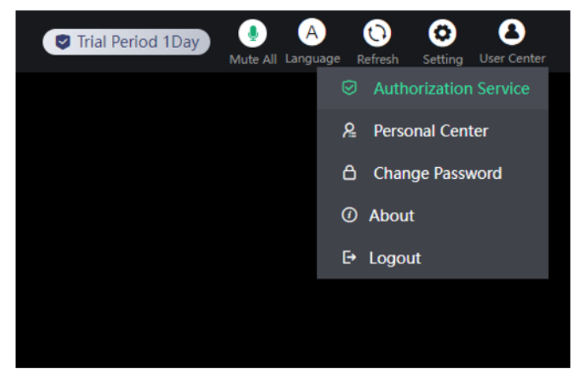Open Language via the A icon
Image resolution: width=588 pixels, height=379 pixels.
coord(311,32)
